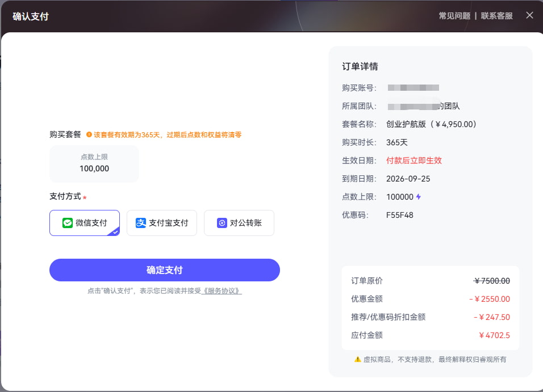Select 微信支付 as payment method

(84, 222)
